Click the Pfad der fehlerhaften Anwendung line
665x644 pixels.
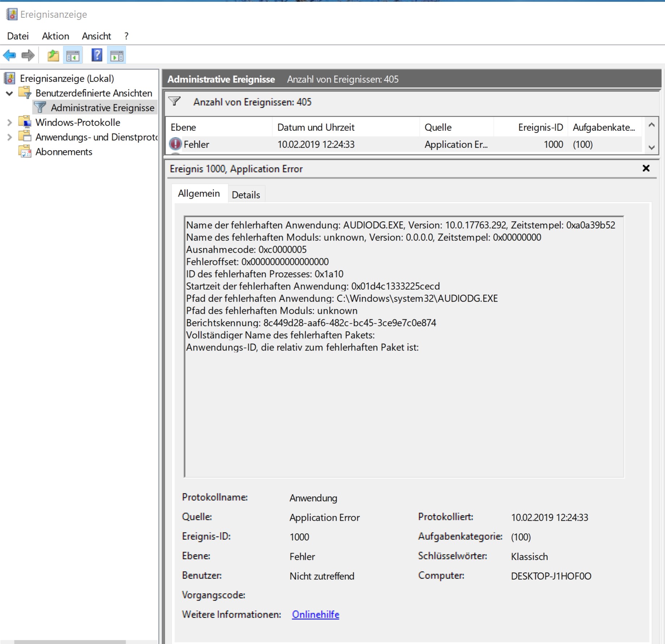click(x=342, y=298)
